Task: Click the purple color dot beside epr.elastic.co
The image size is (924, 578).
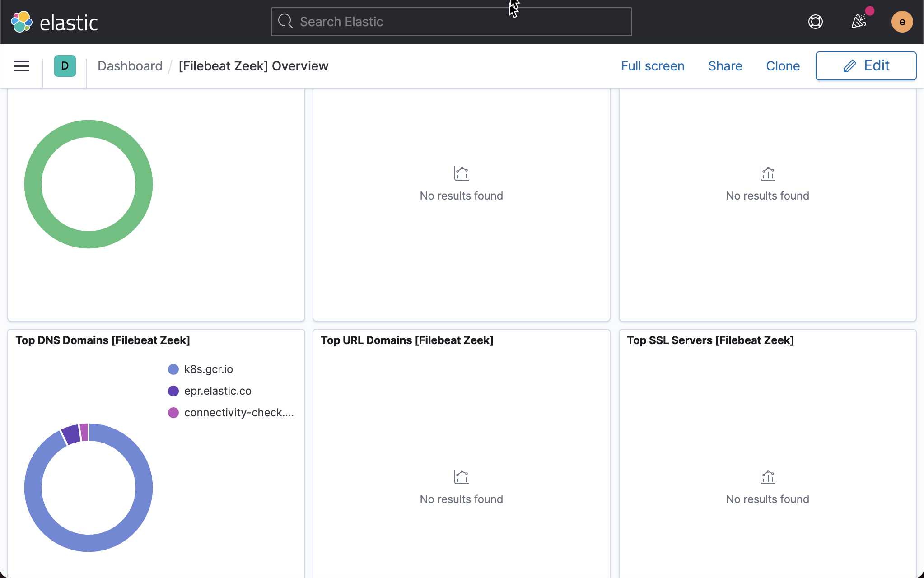Action: pyautogui.click(x=173, y=391)
